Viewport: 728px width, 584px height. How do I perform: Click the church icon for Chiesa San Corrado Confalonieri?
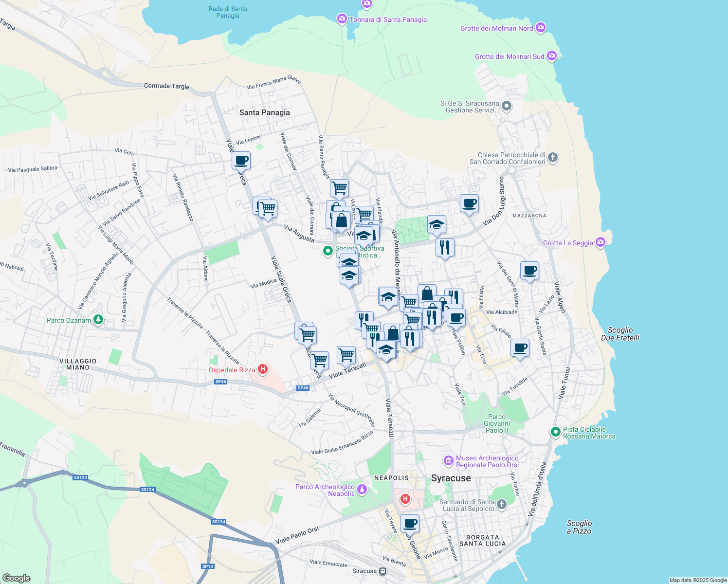coord(552,158)
